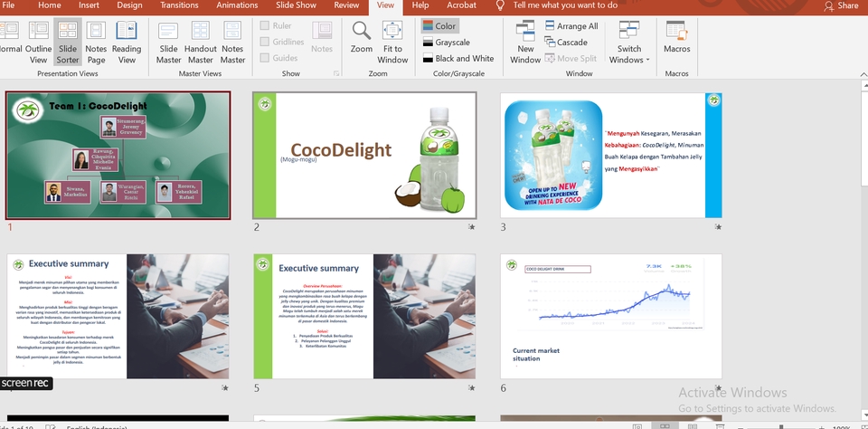This screenshot has height=429, width=868.
Task: Switch to the Insert tab
Action: point(90,5)
